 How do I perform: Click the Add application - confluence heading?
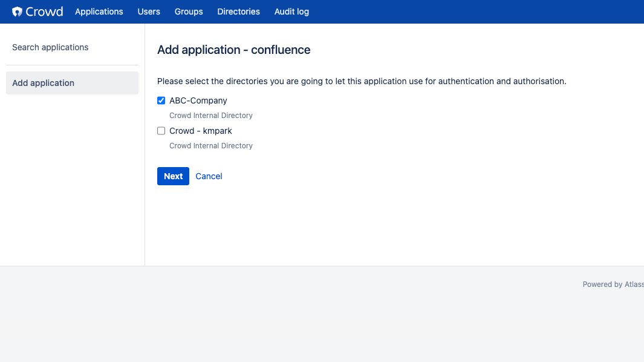pyautogui.click(x=233, y=50)
